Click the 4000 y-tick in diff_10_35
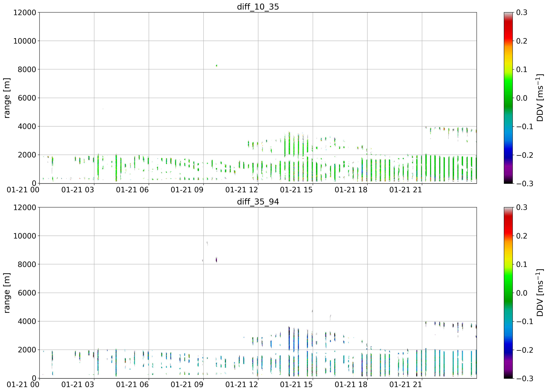548x392 pixels. pos(27,126)
